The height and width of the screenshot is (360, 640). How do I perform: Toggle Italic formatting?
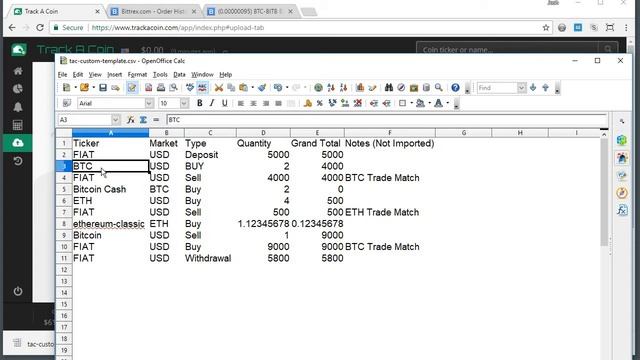coord(212,103)
